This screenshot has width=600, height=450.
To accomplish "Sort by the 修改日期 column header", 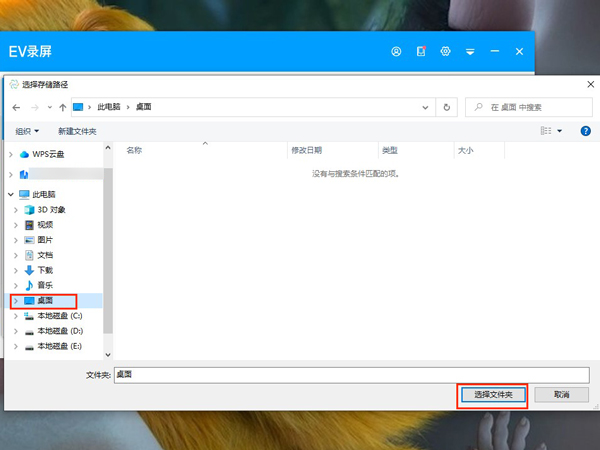I will click(306, 150).
